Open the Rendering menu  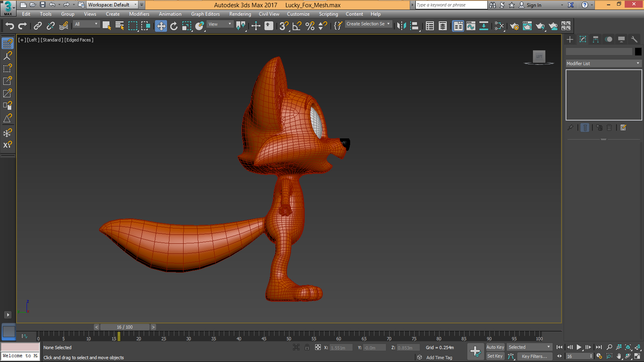coord(240,14)
